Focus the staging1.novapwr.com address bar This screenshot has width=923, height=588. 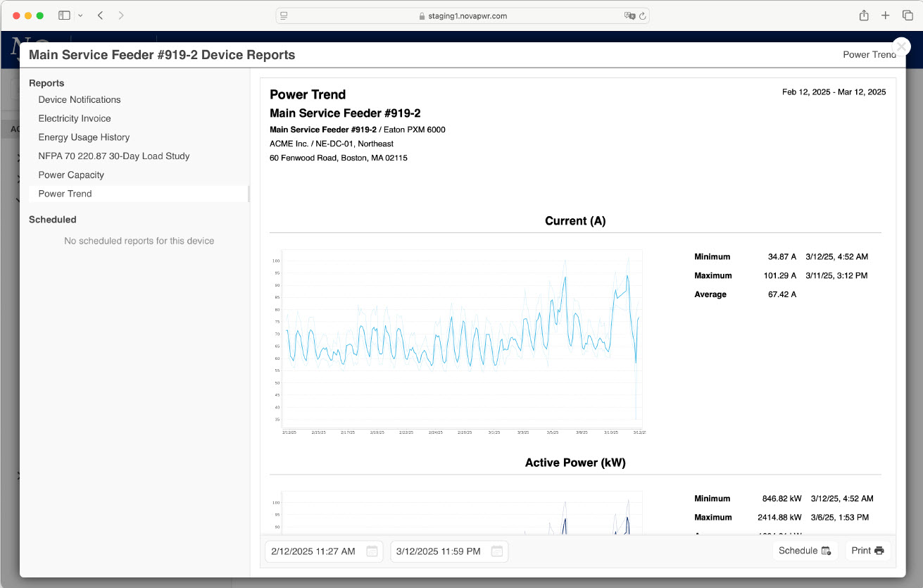(463, 15)
